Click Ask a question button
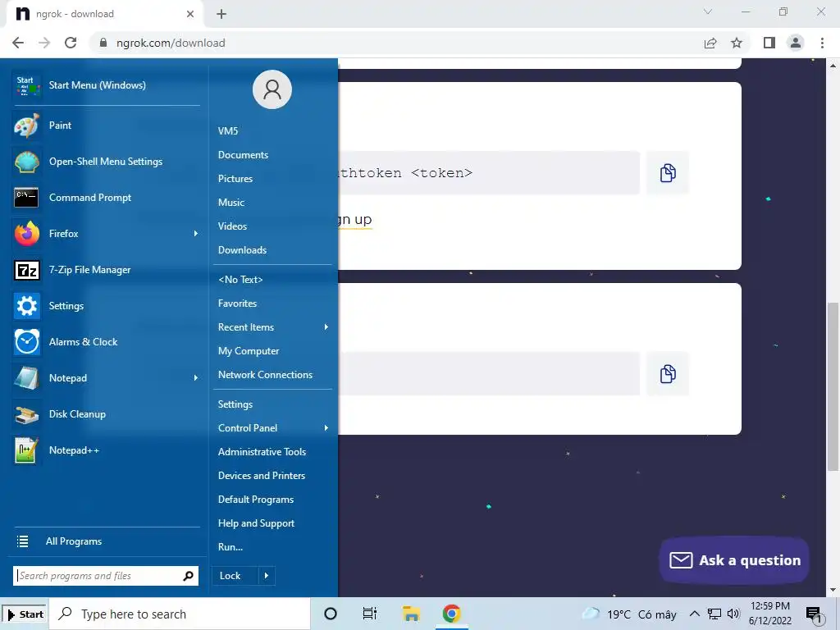This screenshot has height=630, width=840. (x=734, y=560)
